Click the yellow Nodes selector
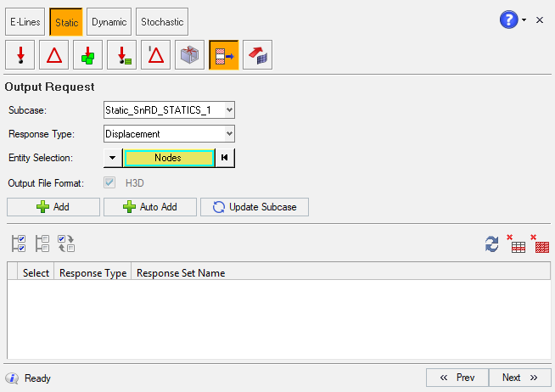Viewport: 555px width, 392px height. click(x=169, y=158)
